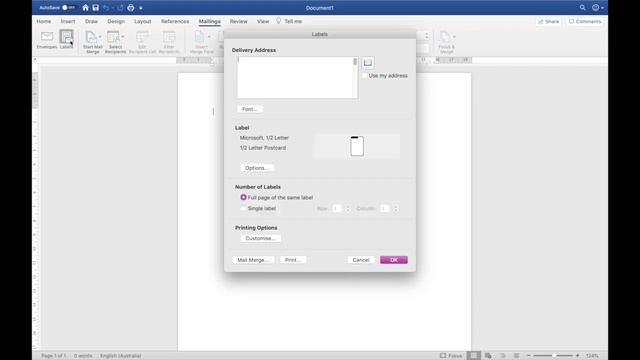Click the Row number field

[337, 209]
